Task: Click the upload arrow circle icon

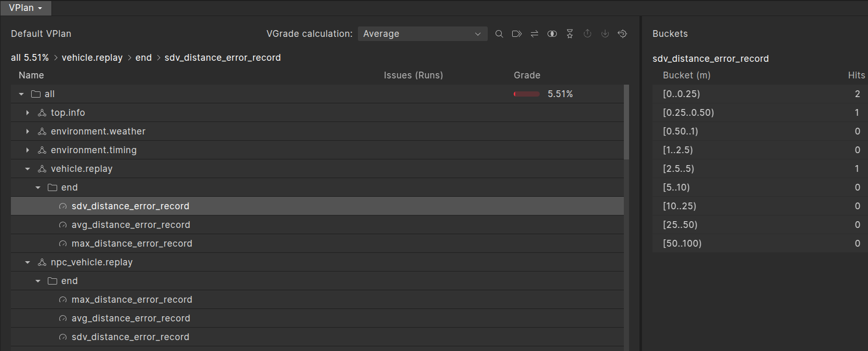Action: point(587,34)
